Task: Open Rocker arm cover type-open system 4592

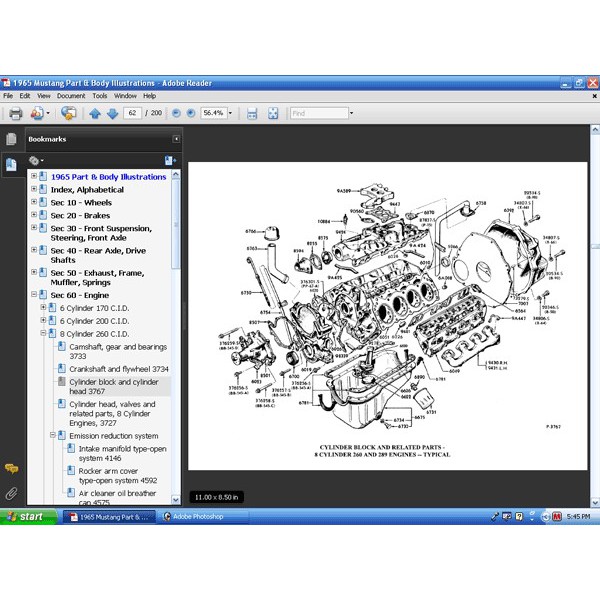Action: (118, 475)
